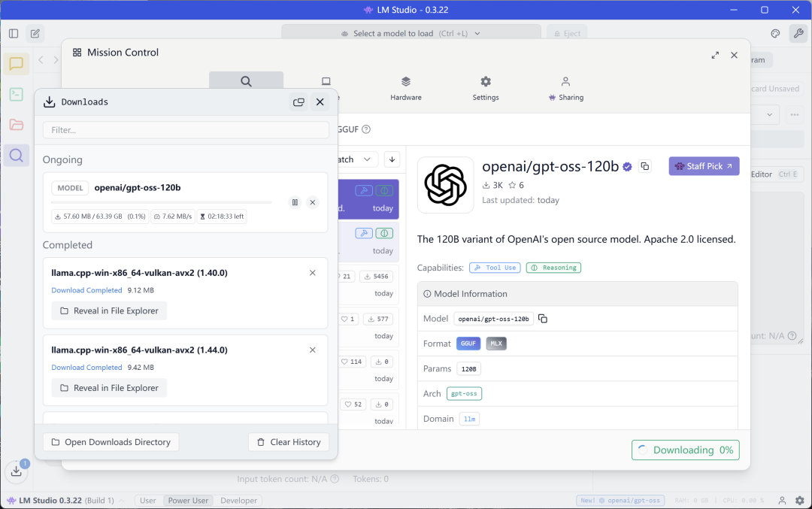
Task: Pop out the Downloads panel window
Action: 298,102
